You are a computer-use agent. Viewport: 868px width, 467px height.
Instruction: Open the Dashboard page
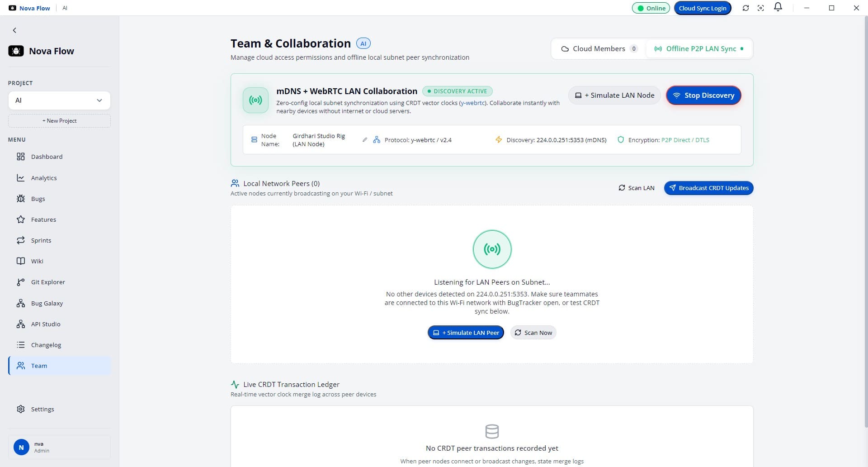tap(59, 157)
